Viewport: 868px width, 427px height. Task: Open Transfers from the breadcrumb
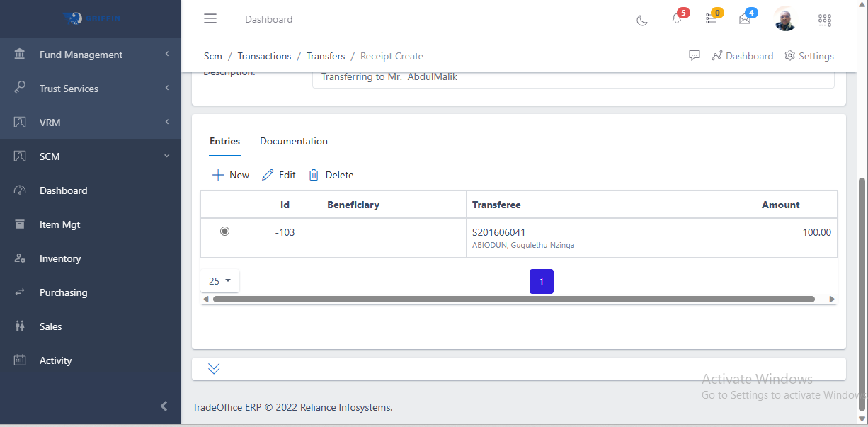(326, 55)
